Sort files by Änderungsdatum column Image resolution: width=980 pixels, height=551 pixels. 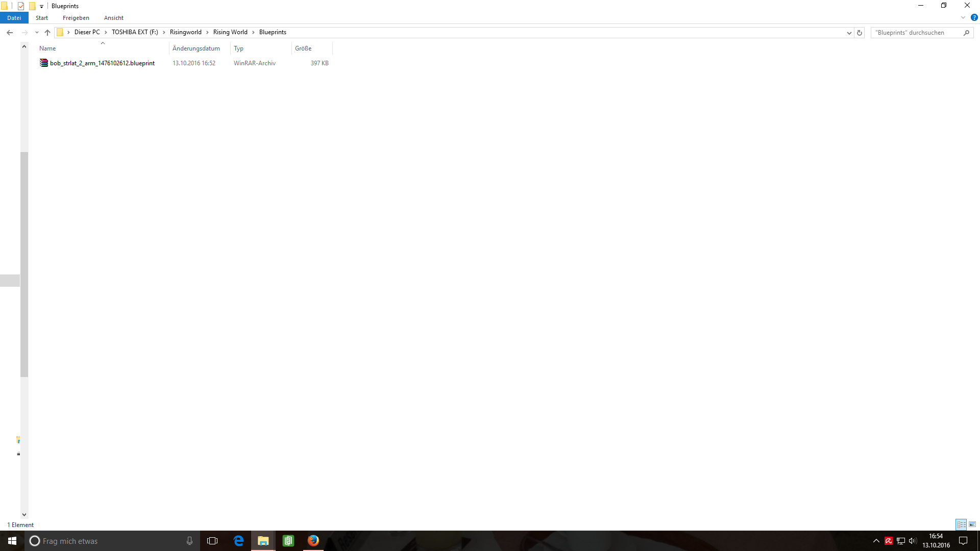click(x=196, y=48)
